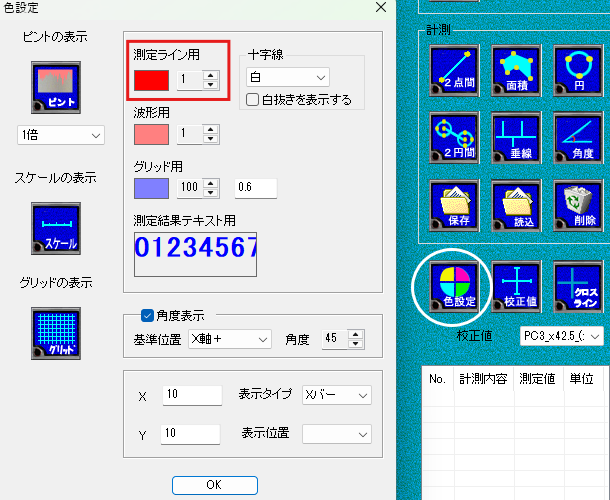Click the 測定ライン用 width number field

(190, 81)
